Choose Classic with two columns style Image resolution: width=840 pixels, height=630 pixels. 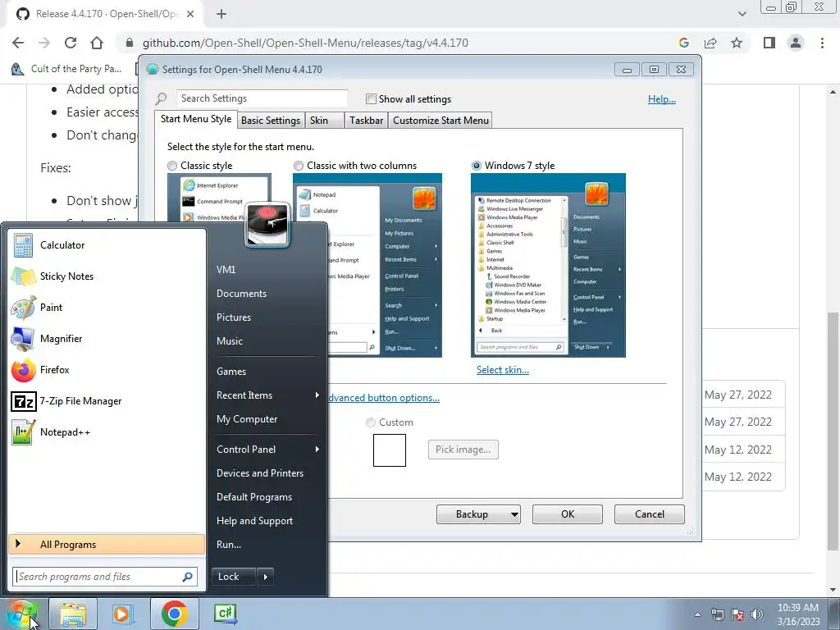point(299,166)
